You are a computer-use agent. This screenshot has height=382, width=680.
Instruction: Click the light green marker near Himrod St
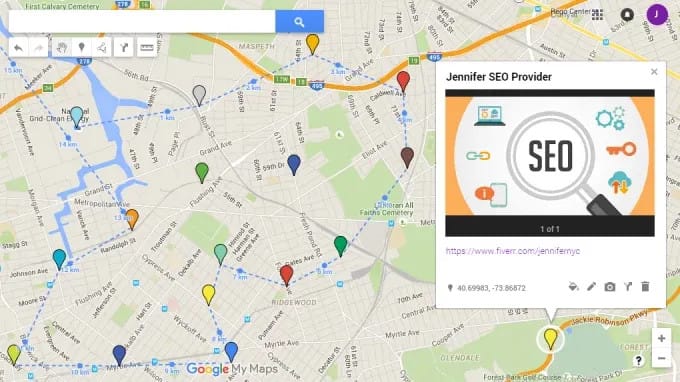220,254
